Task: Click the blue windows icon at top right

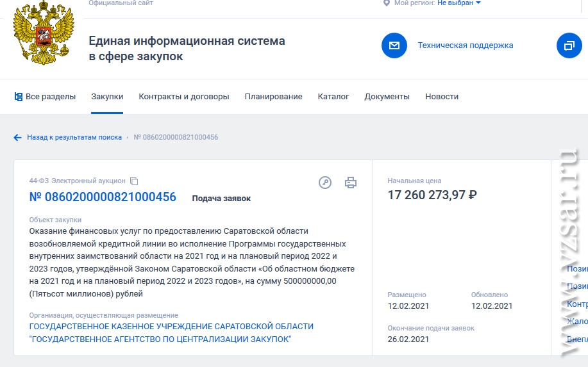Action: pyautogui.click(x=568, y=45)
